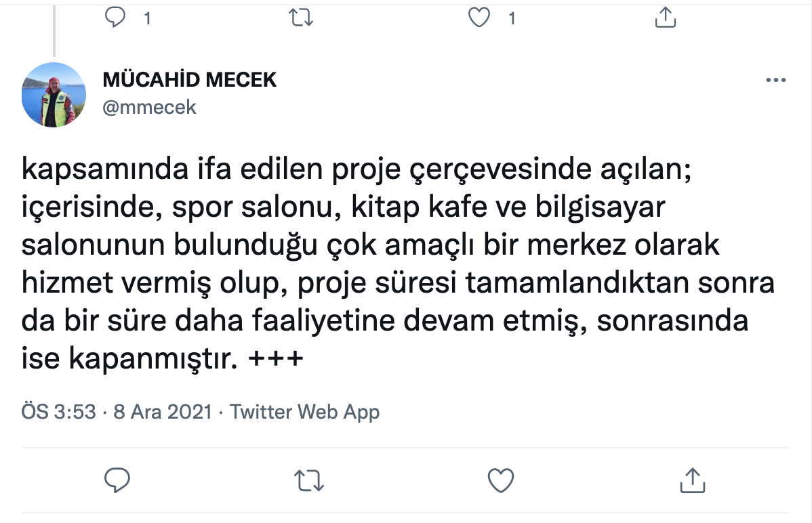Open the more options menu (three dots)
Screen dimensions: 812x523
tap(775, 80)
